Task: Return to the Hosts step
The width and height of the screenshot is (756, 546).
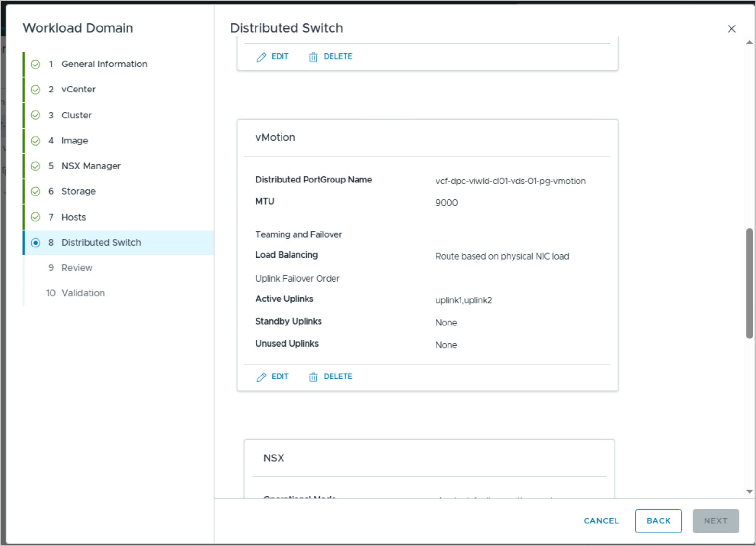Action: click(x=74, y=217)
